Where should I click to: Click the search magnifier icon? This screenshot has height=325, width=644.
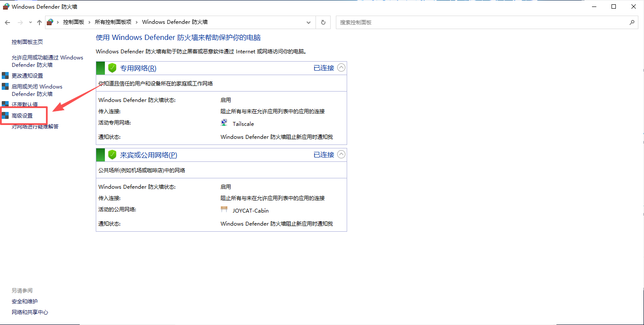pyautogui.click(x=632, y=22)
